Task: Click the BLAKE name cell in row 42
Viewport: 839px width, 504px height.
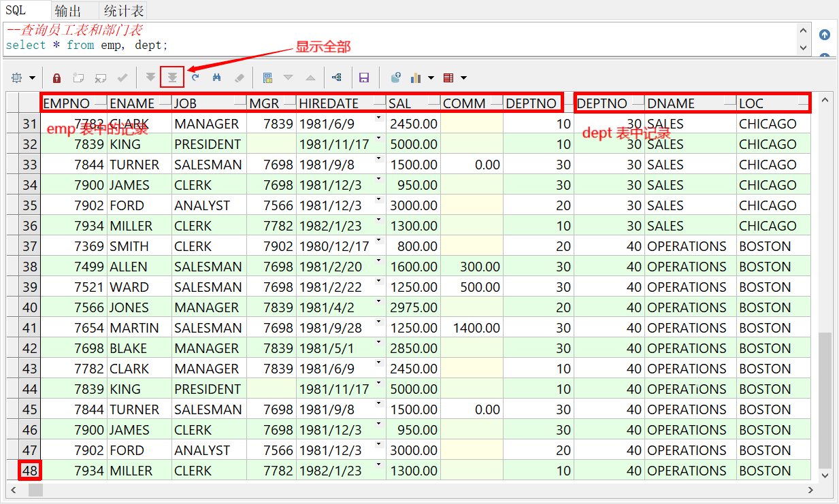Action: (139, 348)
